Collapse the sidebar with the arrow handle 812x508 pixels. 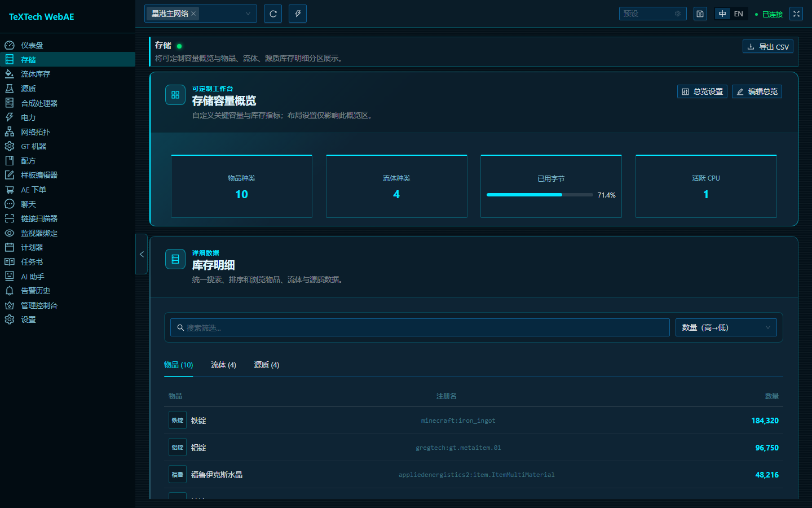(142, 254)
